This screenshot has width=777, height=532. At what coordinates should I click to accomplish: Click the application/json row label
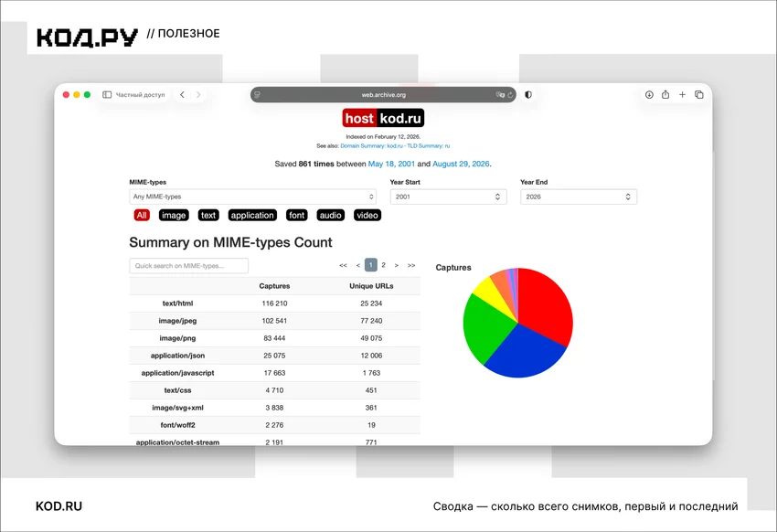(x=177, y=356)
